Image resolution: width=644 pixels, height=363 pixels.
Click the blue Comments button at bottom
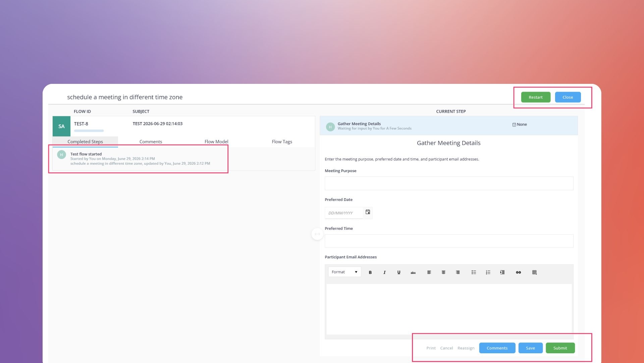point(497,348)
